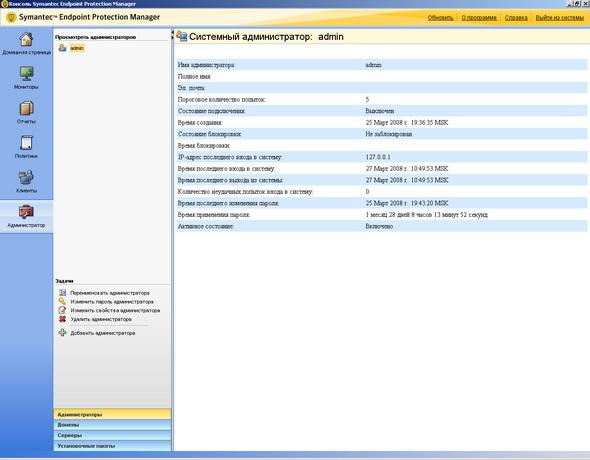Viewport: 590px width, 460px height.
Task: Open the О программе link
Action: pyautogui.click(x=479, y=18)
